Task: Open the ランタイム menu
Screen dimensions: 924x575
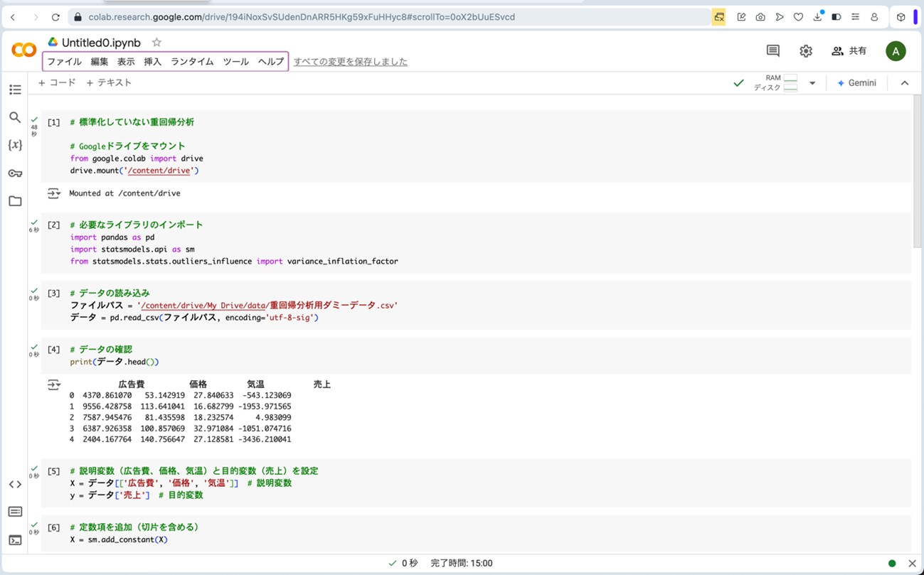Action: (192, 62)
